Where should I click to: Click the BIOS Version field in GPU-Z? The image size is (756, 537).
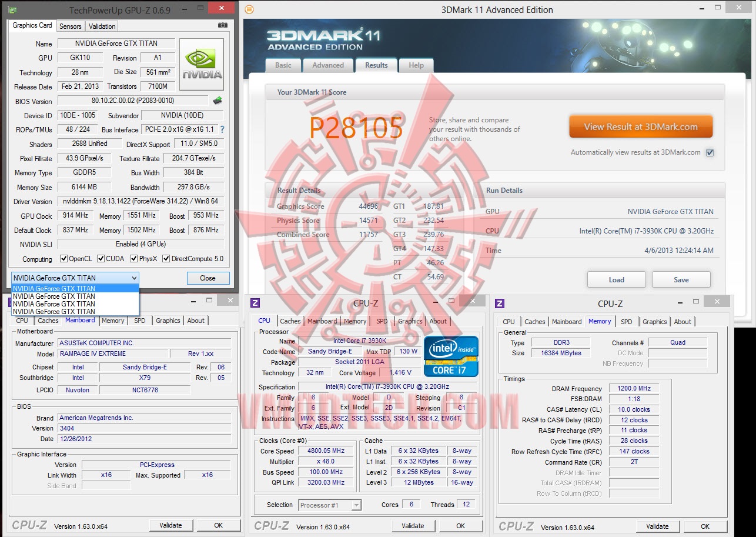[133, 101]
